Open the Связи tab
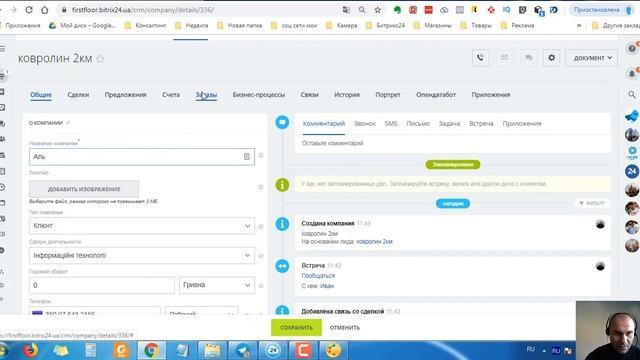 (x=309, y=95)
